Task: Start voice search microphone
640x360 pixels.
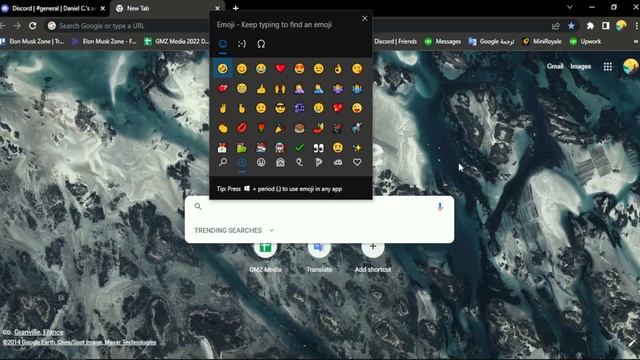Action: (x=440, y=207)
